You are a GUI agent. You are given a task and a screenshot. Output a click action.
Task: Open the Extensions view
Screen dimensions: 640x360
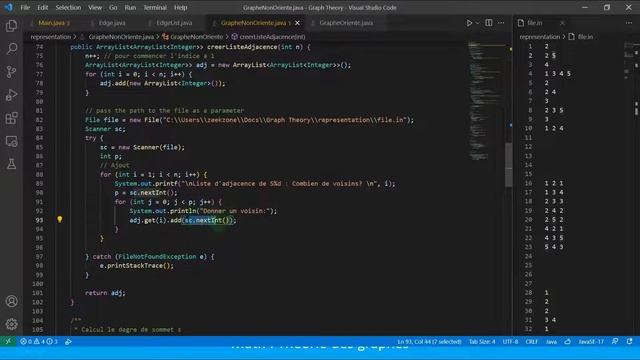pyautogui.click(x=11, y=118)
